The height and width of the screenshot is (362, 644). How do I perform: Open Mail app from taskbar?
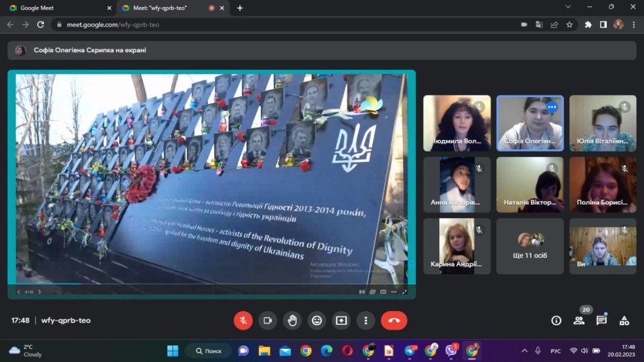(285, 351)
